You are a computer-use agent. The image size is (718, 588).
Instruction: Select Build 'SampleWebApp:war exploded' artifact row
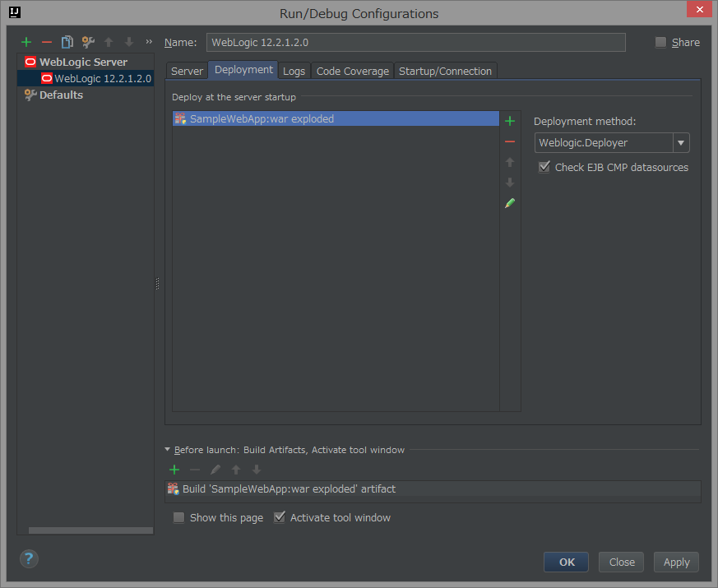[433, 488]
